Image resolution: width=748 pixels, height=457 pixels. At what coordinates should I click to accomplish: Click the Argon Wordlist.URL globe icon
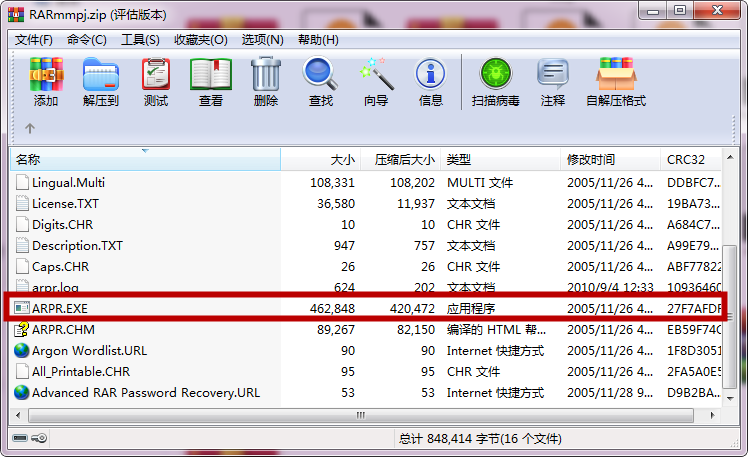(21, 350)
